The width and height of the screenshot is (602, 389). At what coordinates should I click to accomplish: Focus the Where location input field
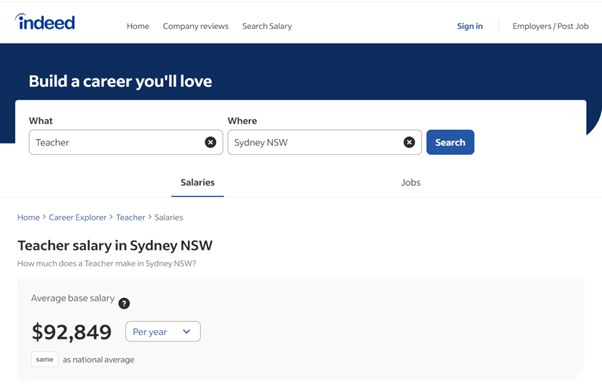[315, 142]
